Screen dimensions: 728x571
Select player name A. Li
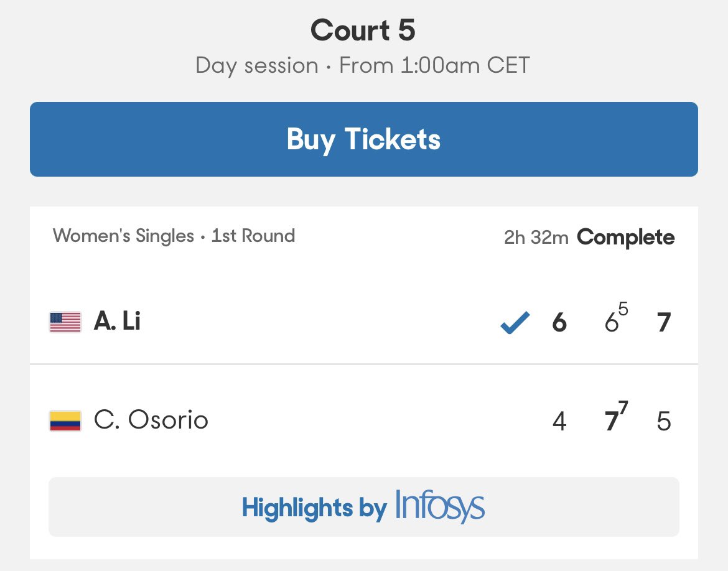(117, 322)
